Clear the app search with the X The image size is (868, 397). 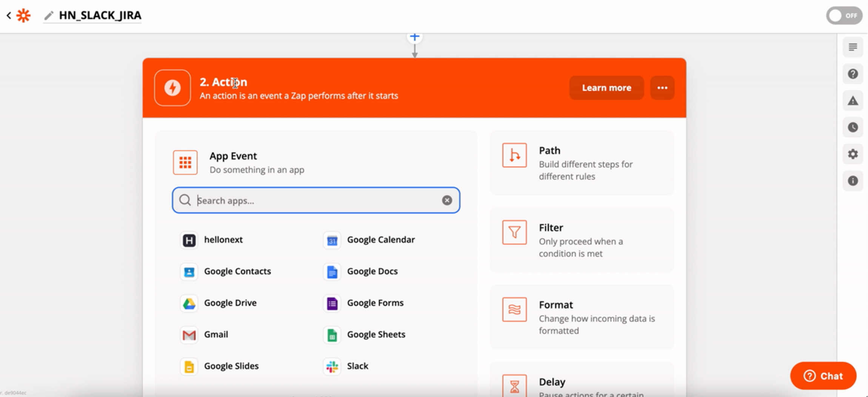[x=447, y=200]
